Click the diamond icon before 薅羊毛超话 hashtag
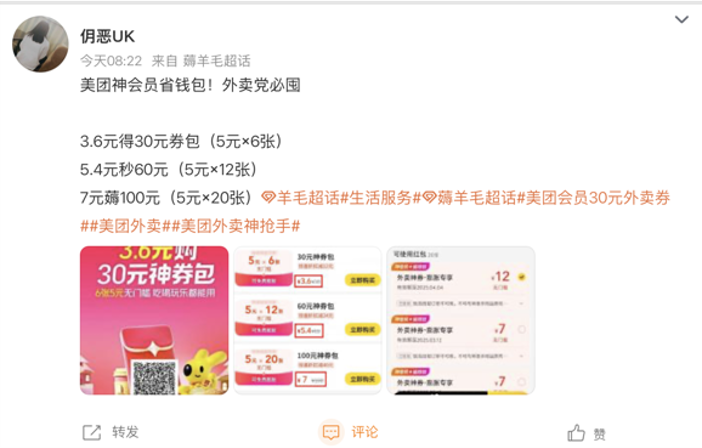 (x=429, y=197)
